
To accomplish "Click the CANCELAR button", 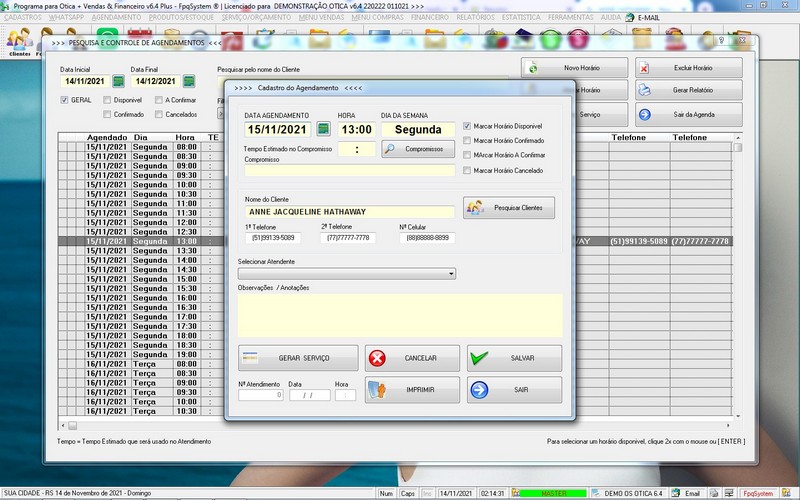I will point(412,358).
